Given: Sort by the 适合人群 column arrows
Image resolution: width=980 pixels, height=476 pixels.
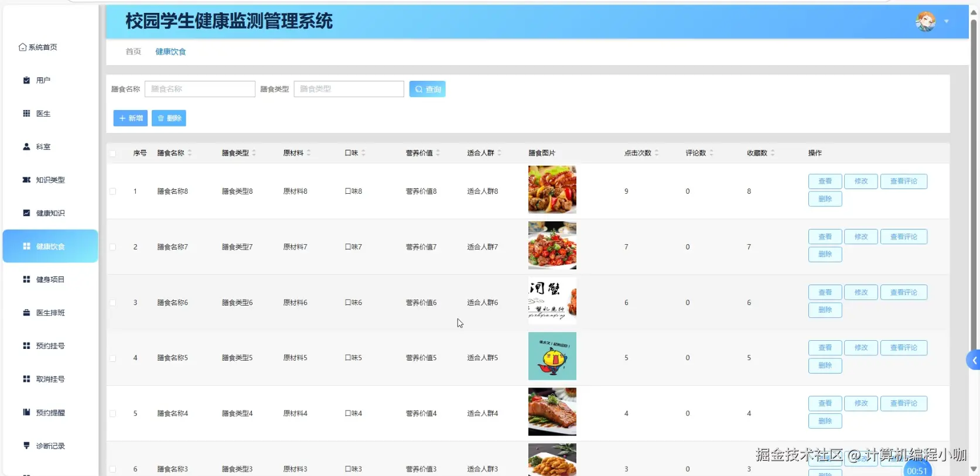Looking at the screenshot, I should click(x=499, y=153).
